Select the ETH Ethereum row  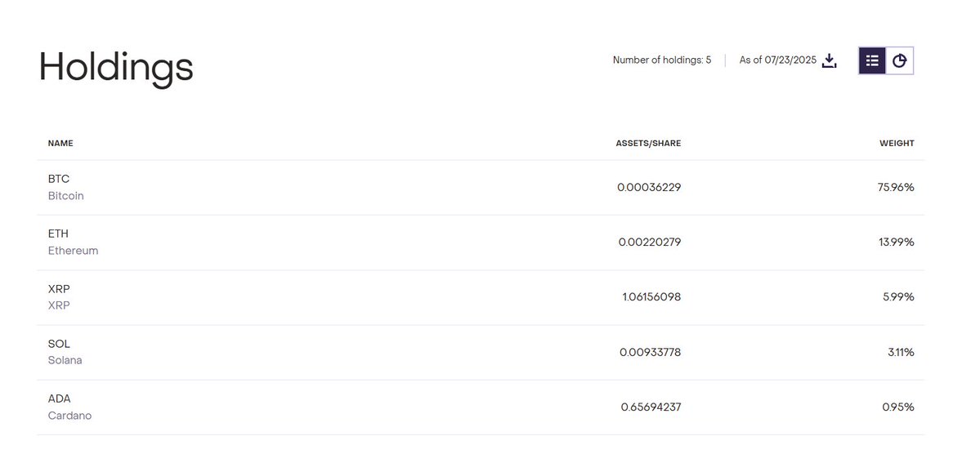coord(481,243)
